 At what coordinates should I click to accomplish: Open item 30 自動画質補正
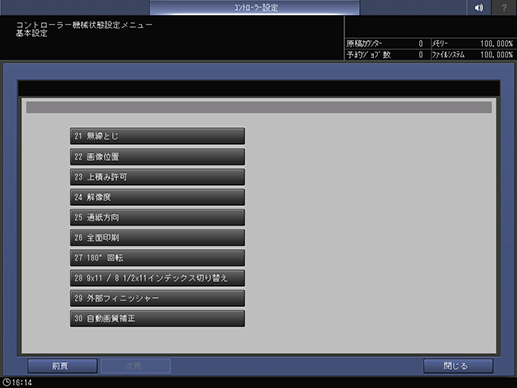pos(157,318)
